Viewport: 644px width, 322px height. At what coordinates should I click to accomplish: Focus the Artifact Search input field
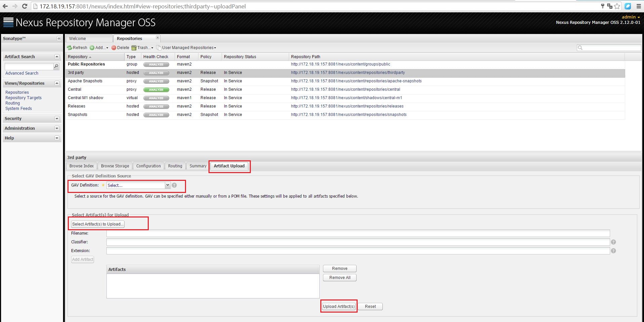(29, 66)
